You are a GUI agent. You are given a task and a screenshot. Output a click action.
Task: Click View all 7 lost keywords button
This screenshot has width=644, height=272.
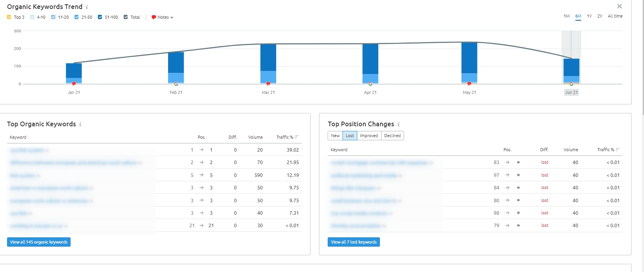354,242
